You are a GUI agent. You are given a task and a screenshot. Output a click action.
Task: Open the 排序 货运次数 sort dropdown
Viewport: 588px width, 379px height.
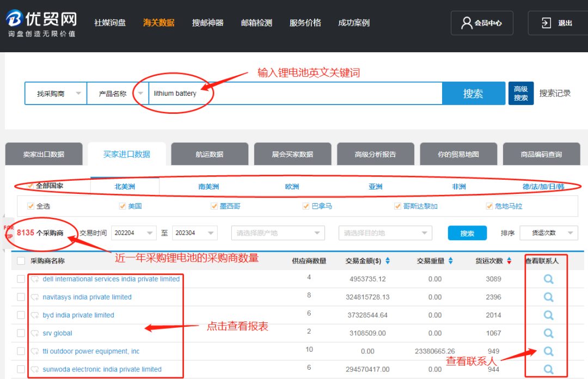[548, 233]
